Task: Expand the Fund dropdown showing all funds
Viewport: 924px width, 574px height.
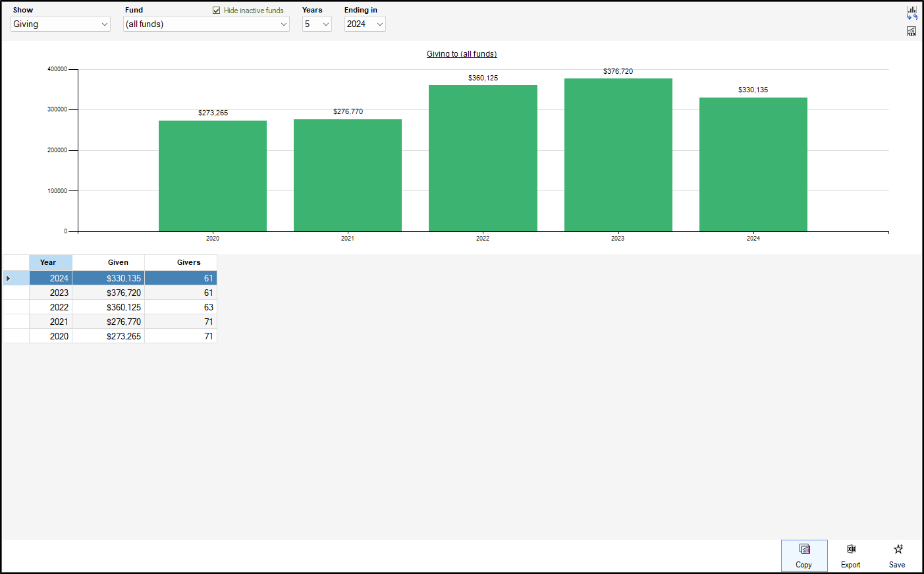Action: [206, 24]
